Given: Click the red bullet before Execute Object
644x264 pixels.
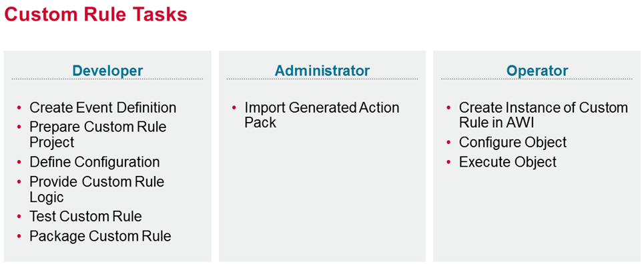Looking at the screenshot, I should click(448, 162).
